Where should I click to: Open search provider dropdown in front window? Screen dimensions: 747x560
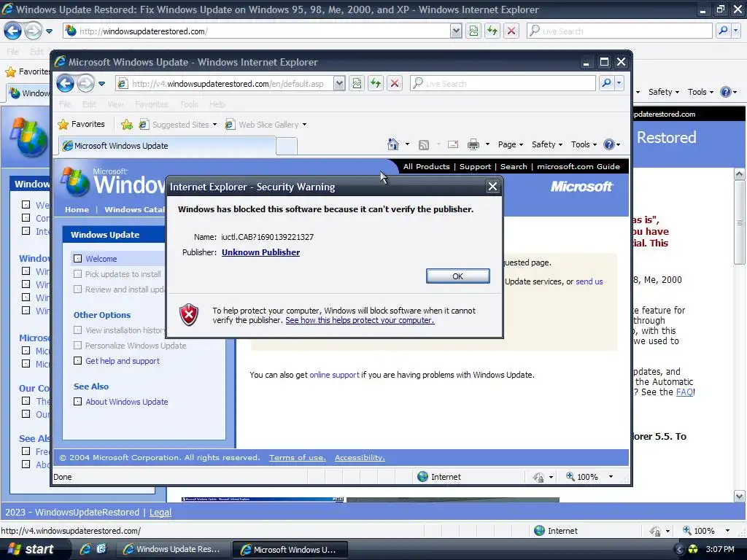619,83
